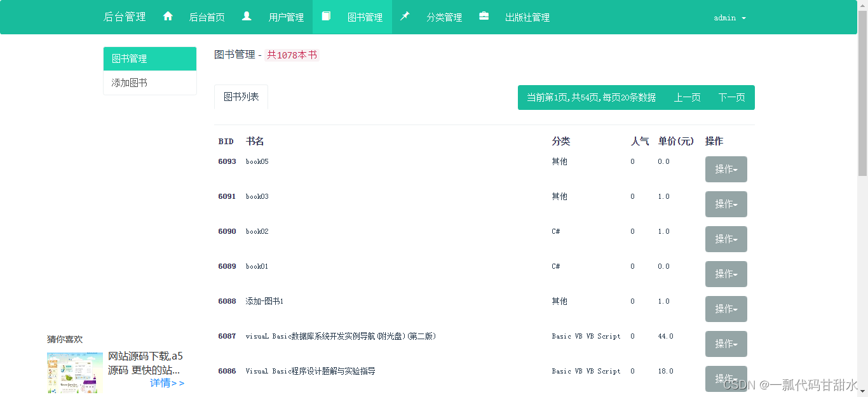Click the briefcase icon beside 出版社管理
The image size is (868, 397).
(484, 17)
